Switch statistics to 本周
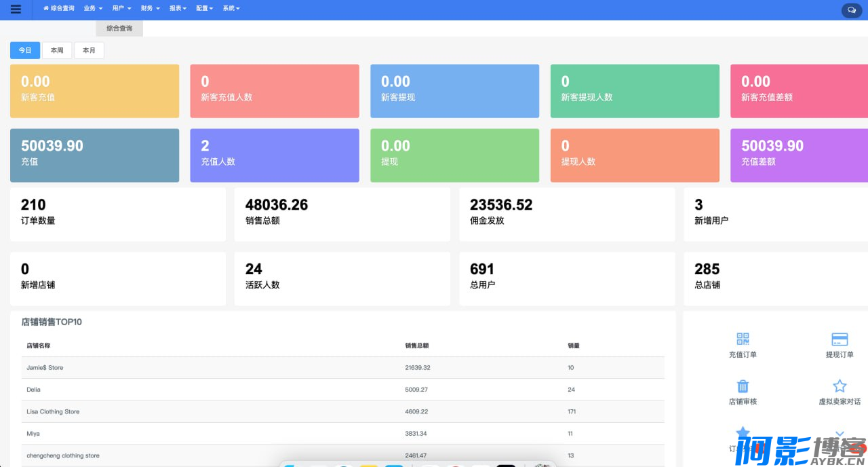 coord(57,50)
